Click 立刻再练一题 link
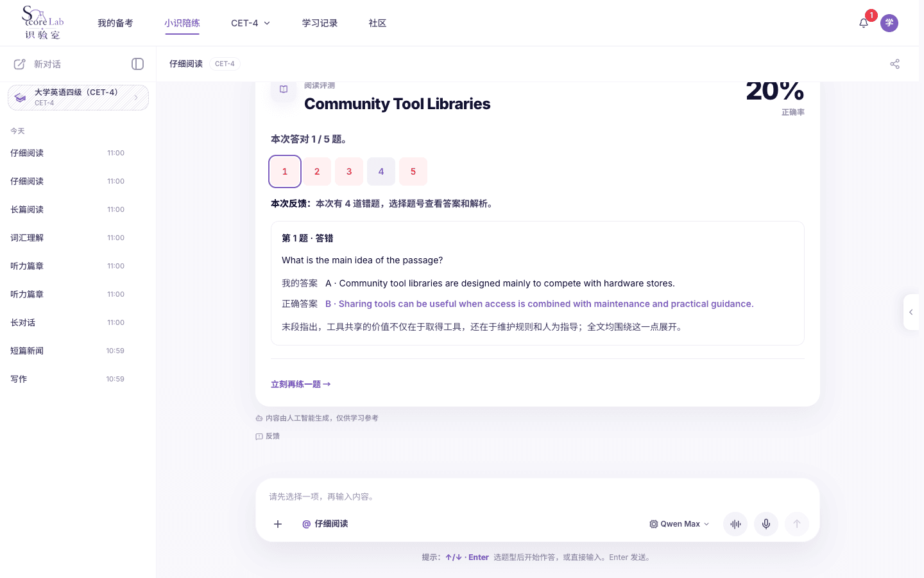 point(301,384)
